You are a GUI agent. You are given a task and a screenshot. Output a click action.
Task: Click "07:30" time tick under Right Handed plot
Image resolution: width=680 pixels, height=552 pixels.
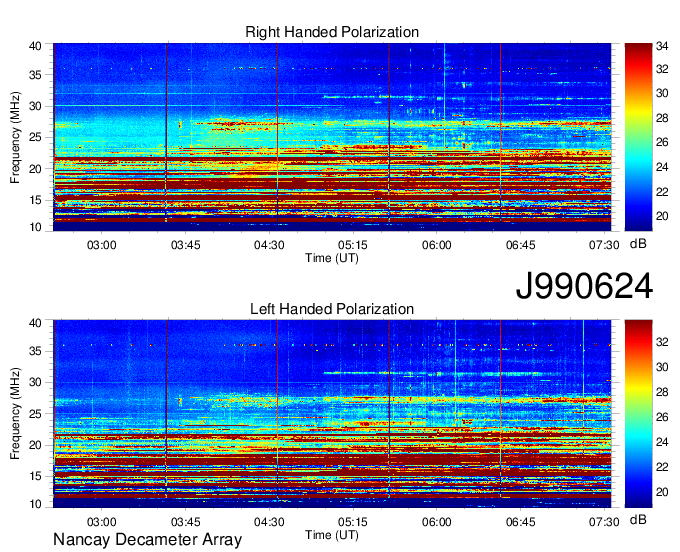(x=604, y=245)
